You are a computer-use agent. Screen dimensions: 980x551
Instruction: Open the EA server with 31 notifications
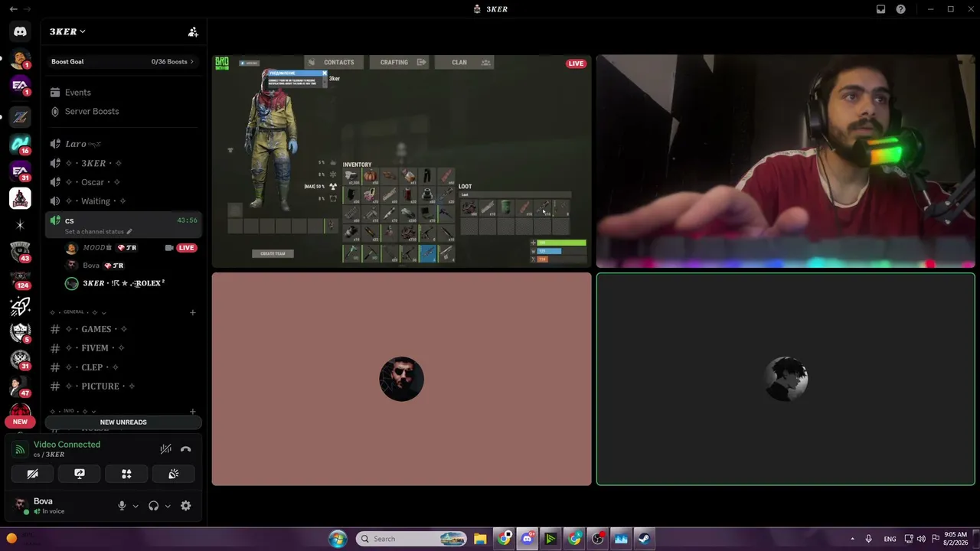20,171
